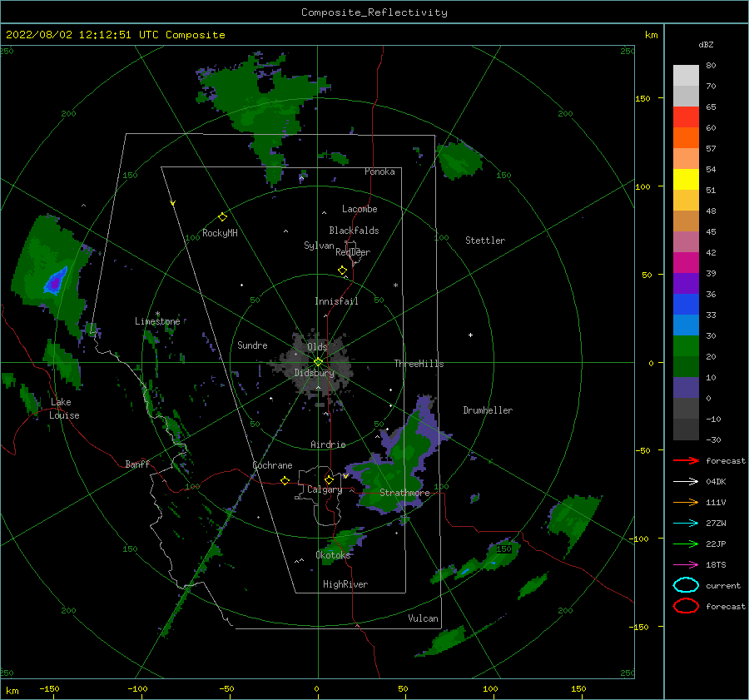
Task: Click the Sylvan label
Action: [319, 246]
